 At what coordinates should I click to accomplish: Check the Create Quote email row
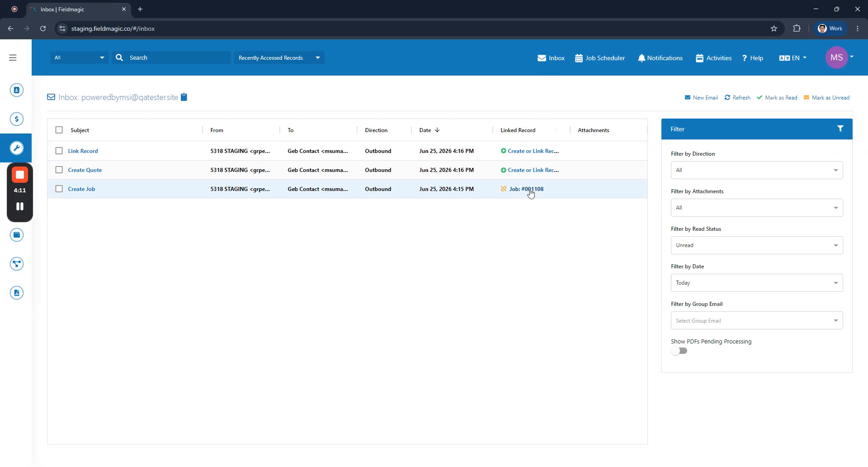click(59, 170)
